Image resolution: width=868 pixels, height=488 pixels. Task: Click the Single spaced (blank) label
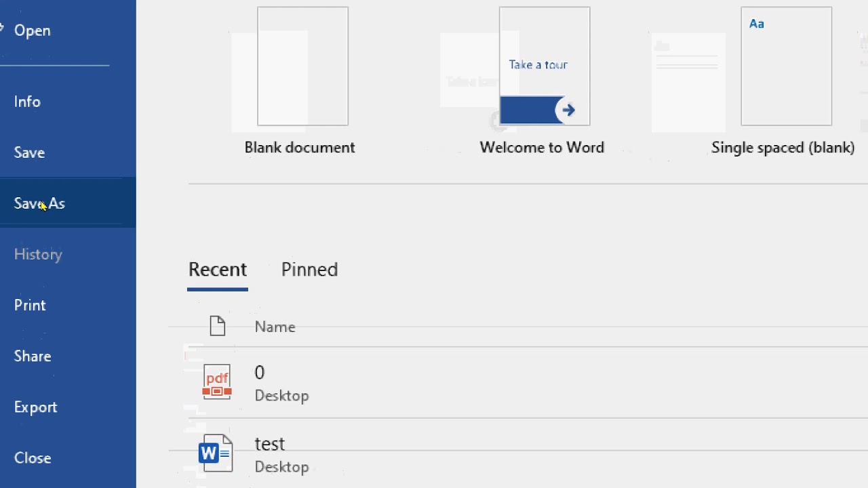(x=783, y=148)
